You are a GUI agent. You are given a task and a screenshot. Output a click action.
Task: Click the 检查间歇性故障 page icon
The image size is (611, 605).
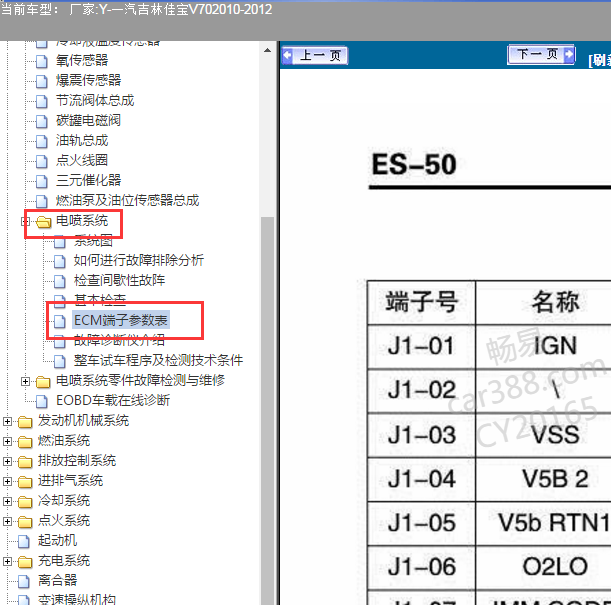pos(60,281)
